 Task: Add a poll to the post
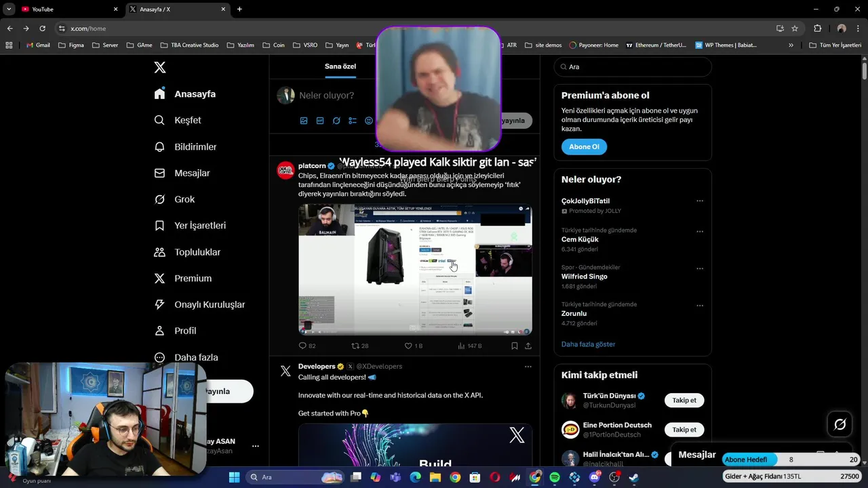(x=353, y=121)
